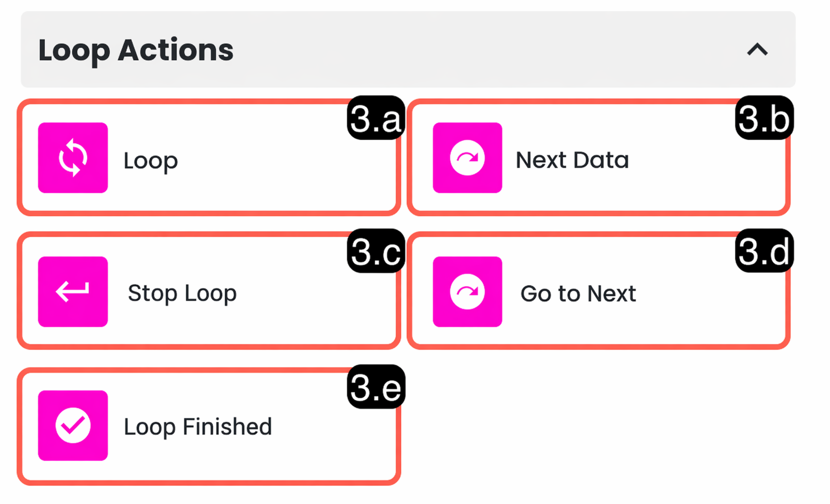Click the Loop Finished checkmark icon
This screenshot has width=830, height=504.
click(73, 426)
